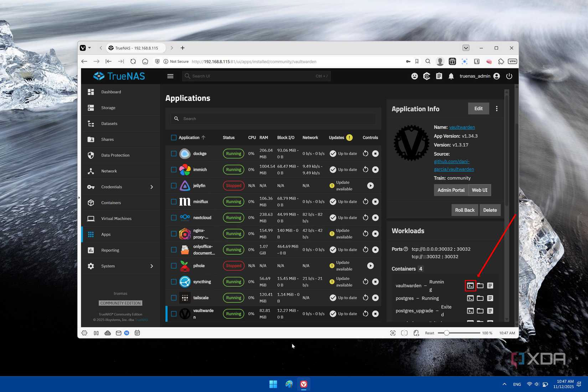588x392 pixels.
Task: Start the jellyfin app
Action: tap(371, 186)
